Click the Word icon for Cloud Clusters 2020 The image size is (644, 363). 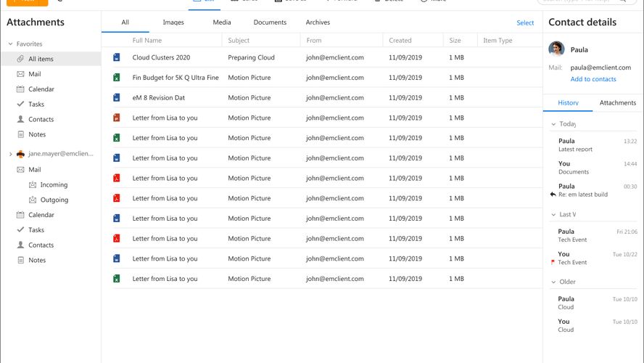116,57
